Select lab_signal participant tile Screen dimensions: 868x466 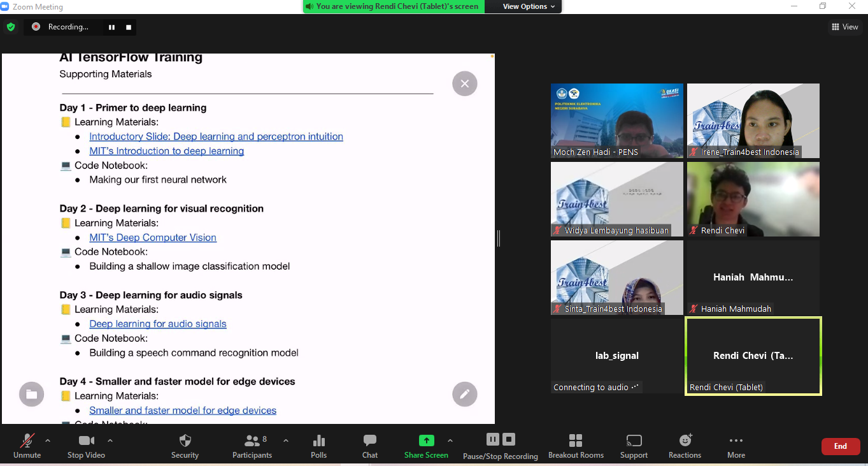[617, 356]
